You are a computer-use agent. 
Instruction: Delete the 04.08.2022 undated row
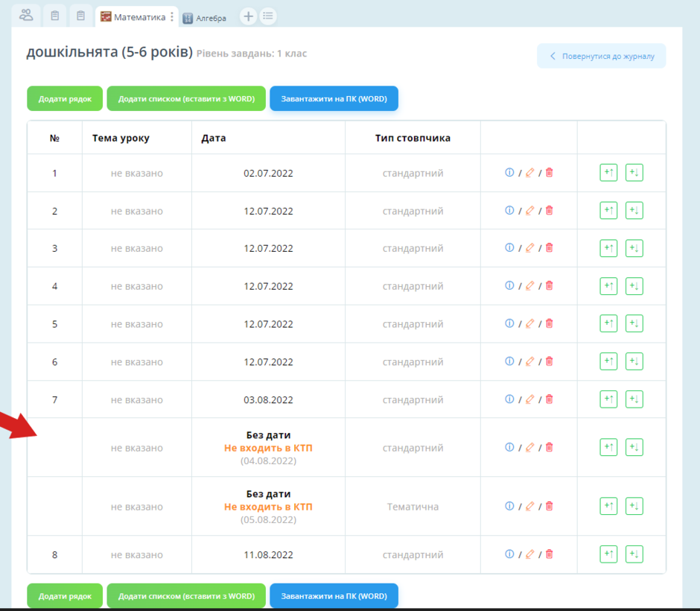click(x=550, y=447)
